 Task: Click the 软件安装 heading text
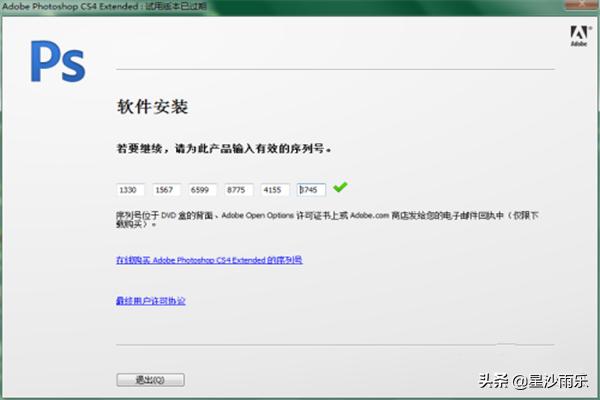click(152, 106)
